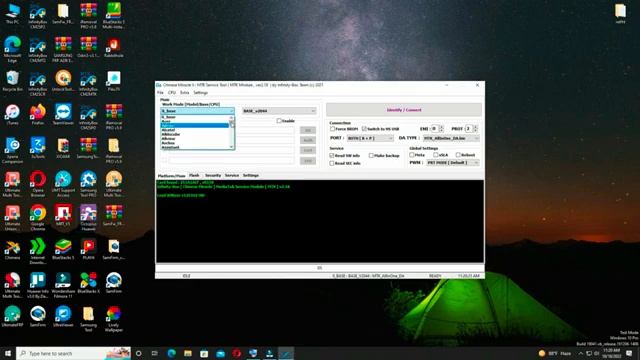Open the Samsung Tool folder icon
The image size is (640, 360).
(x=88, y=318)
